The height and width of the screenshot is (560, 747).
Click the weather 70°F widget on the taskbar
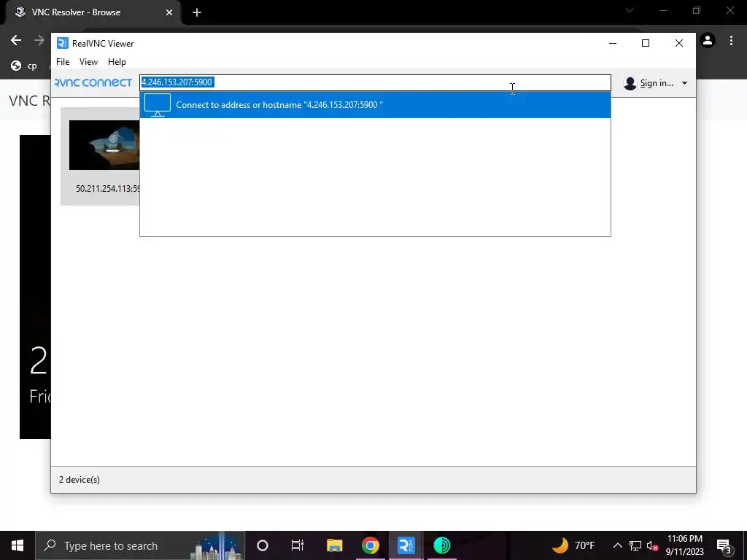[573, 545]
